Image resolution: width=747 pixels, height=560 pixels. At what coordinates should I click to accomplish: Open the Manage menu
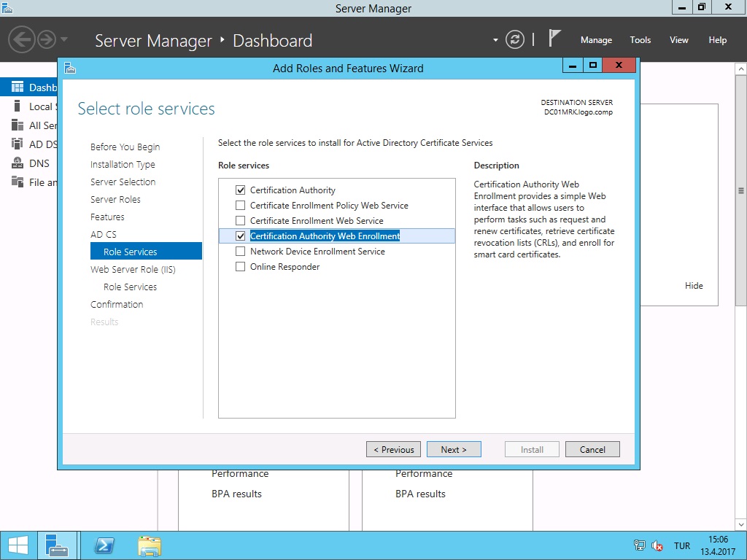tap(596, 40)
